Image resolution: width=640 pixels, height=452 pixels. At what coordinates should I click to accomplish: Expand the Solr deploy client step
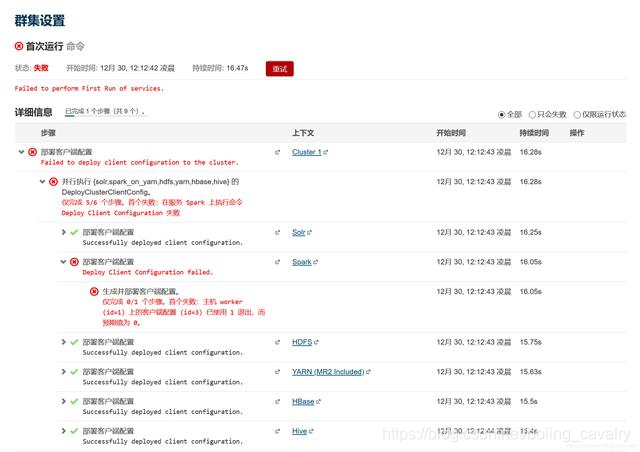pyautogui.click(x=63, y=232)
